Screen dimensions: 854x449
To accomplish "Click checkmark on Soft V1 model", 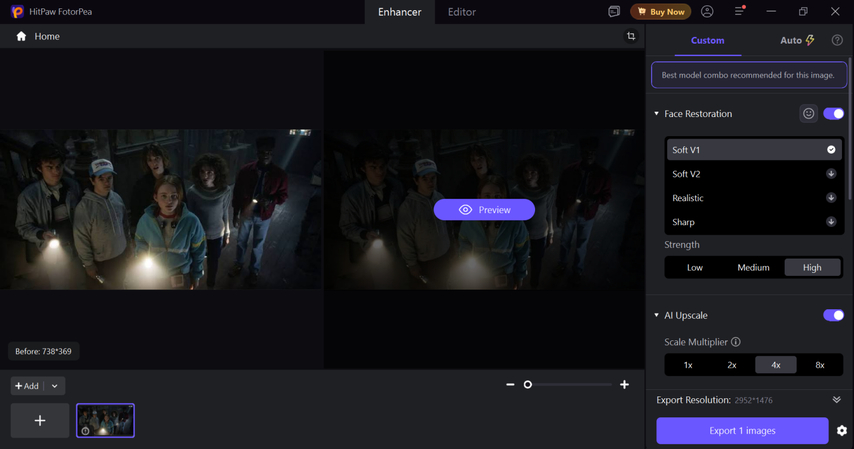I will pyautogui.click(x=831, y=149).
